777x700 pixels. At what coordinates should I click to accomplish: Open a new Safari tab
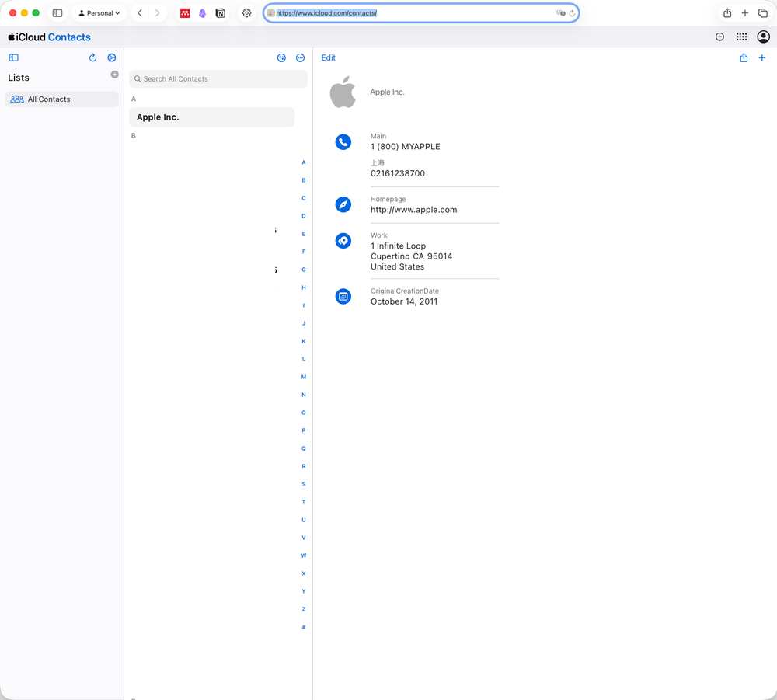[745, 13]
